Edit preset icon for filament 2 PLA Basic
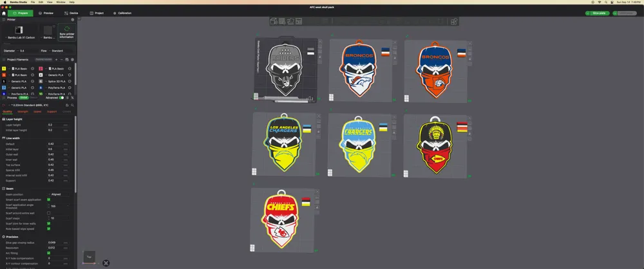The width and height of the screenshot is (644, 269). (69, 69)
